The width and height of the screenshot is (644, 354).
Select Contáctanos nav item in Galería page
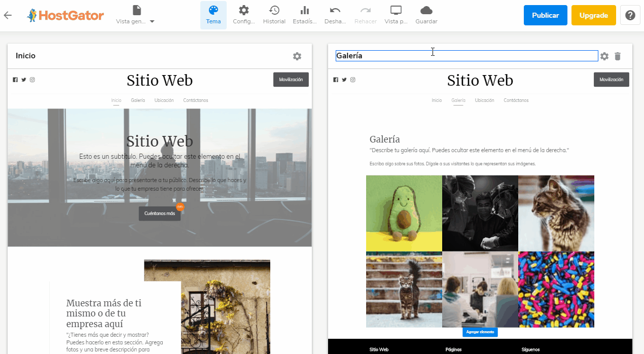pos(516,100)
